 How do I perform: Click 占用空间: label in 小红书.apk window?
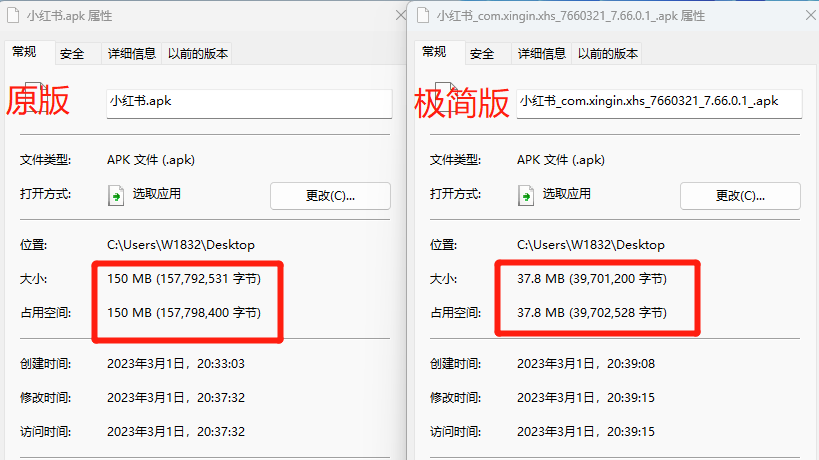45,313
